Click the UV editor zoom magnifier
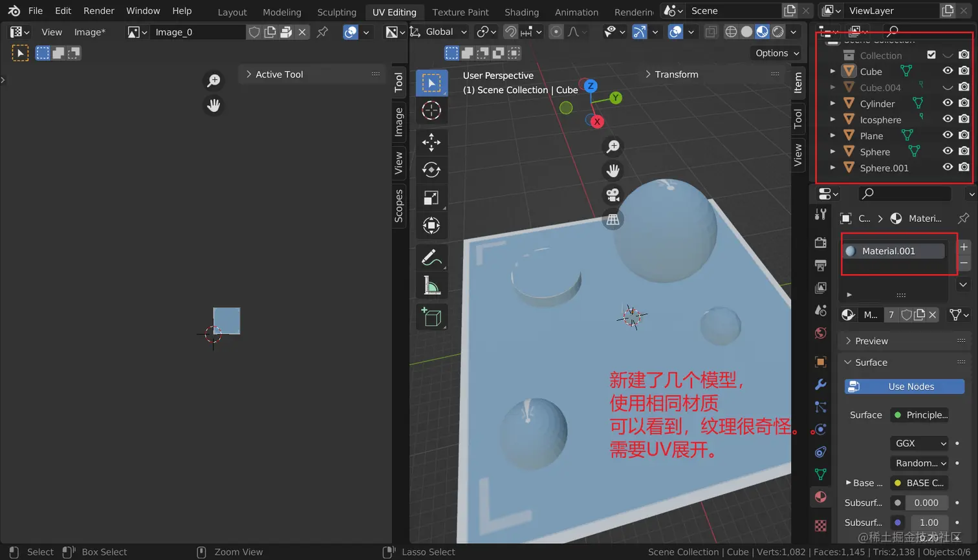Screen dimensions: 978x560 click(213, 80)
